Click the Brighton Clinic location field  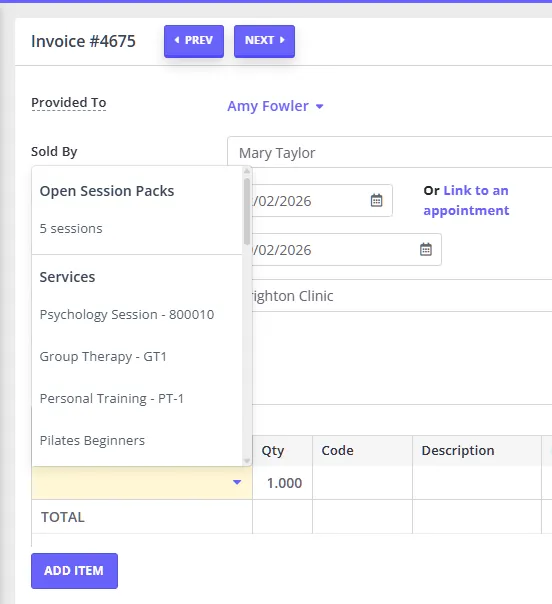(x=402, y=295)
